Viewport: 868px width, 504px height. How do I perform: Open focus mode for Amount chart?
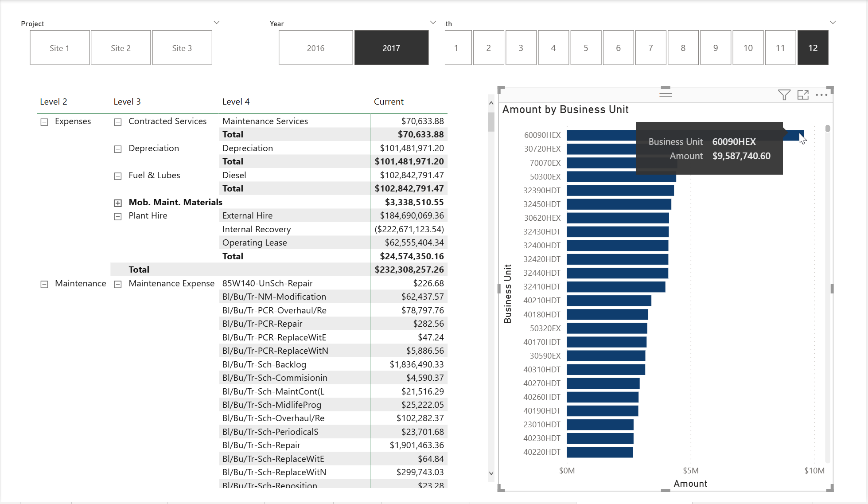(803, 95)
